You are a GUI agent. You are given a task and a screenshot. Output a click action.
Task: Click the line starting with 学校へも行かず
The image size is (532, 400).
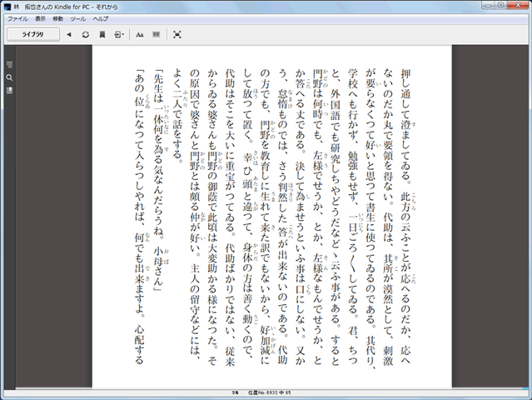353,216
